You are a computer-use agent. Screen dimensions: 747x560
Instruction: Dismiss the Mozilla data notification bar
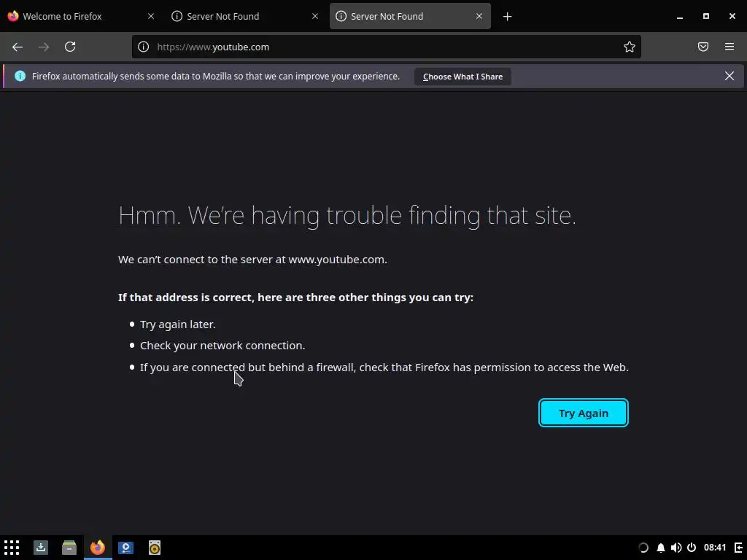pos(729,76)
